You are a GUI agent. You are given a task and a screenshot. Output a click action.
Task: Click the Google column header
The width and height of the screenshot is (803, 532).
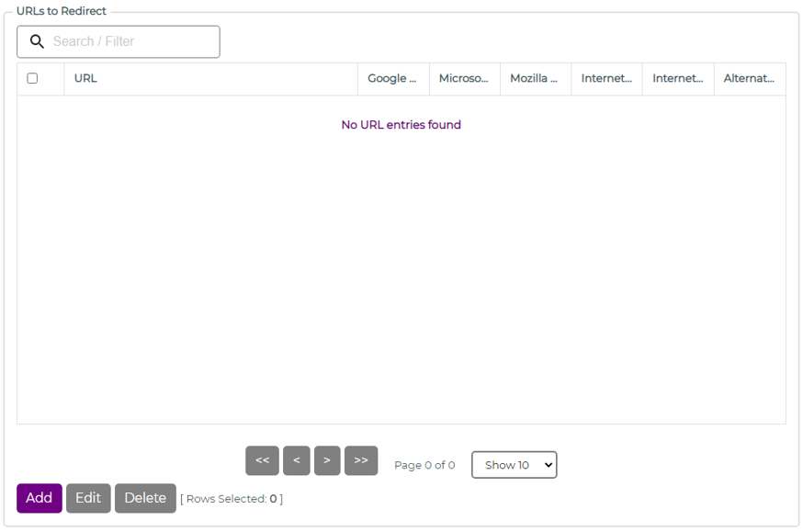point(392,78)
